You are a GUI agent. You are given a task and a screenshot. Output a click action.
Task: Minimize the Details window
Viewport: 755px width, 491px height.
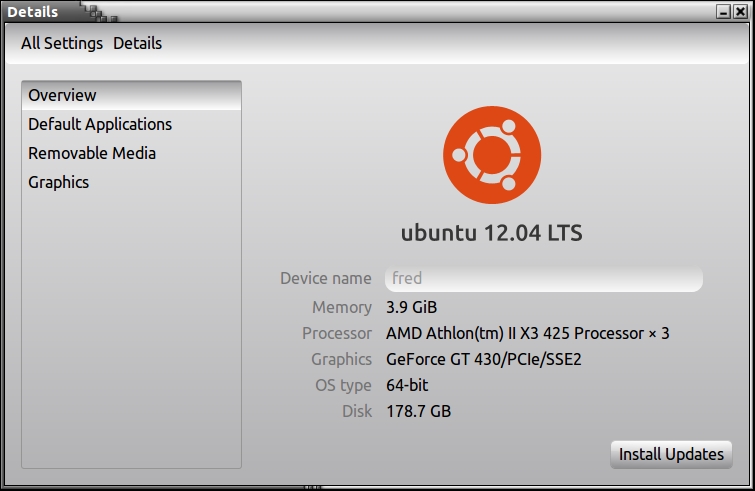pos(724,11)
